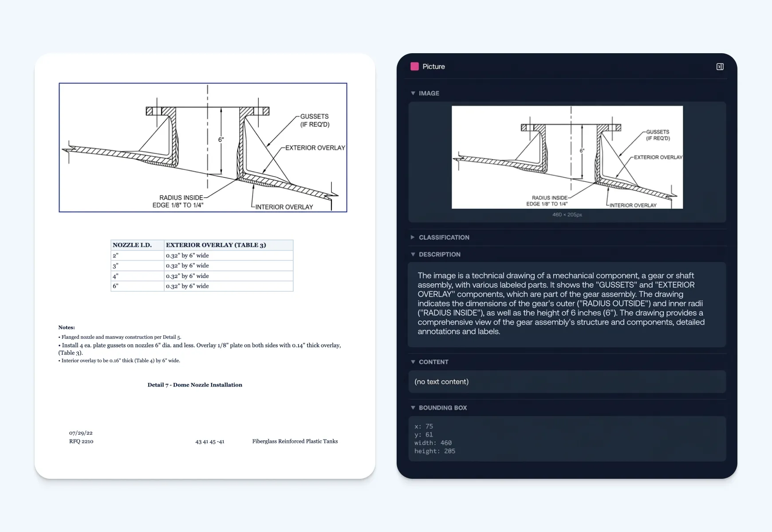Viewport: 772px width, 532px height.
Task: Click the 'x: 75' bounding box value
Action: [424, 426]
